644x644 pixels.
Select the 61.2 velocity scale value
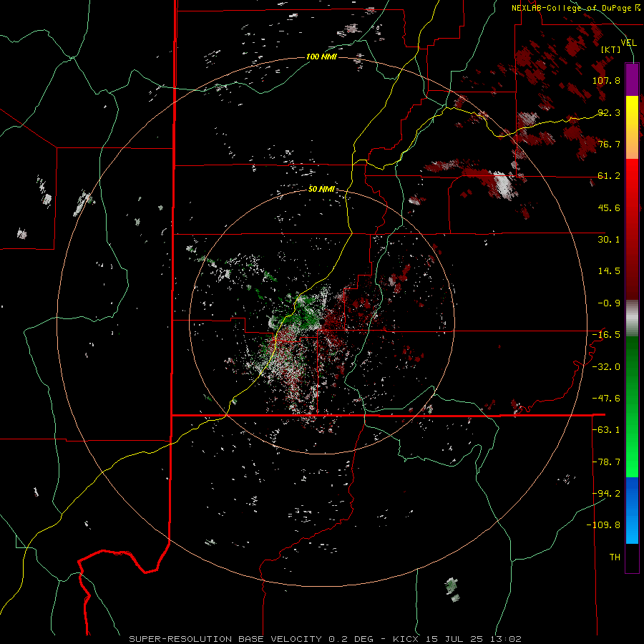click(x=609, y=176)
